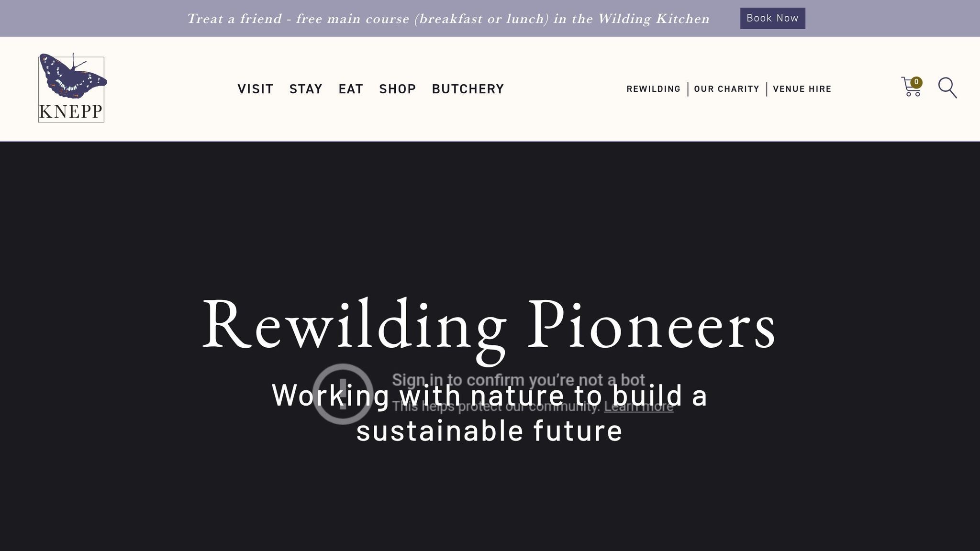Viewport: 980px width, 551px height.
Task: Open the VISIT menu
Action: coord(256,89)
